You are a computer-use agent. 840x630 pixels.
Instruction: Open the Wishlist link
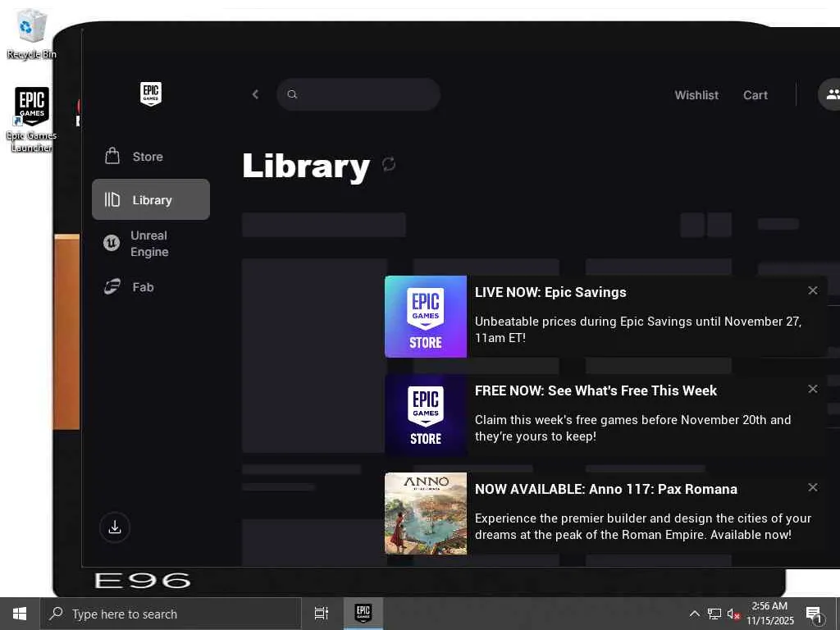(x=696, y=95)
